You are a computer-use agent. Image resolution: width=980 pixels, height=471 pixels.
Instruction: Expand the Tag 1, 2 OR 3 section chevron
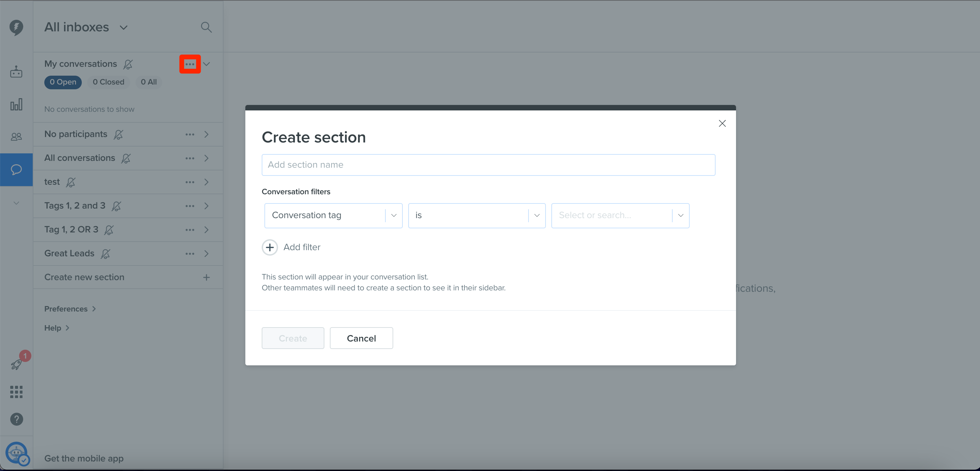[x=206, y=230]
